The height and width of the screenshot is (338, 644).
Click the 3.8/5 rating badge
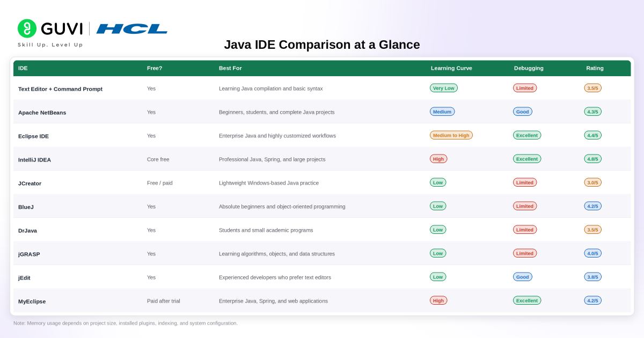point(593,277)
